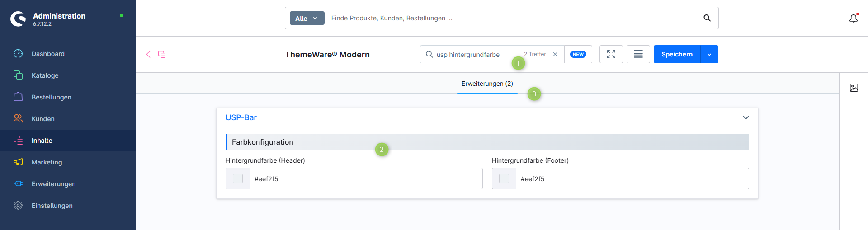Click the pink layout icon beside back arrow
The width and height of the screenshot is (868, 230).
(x=162, y=54)
